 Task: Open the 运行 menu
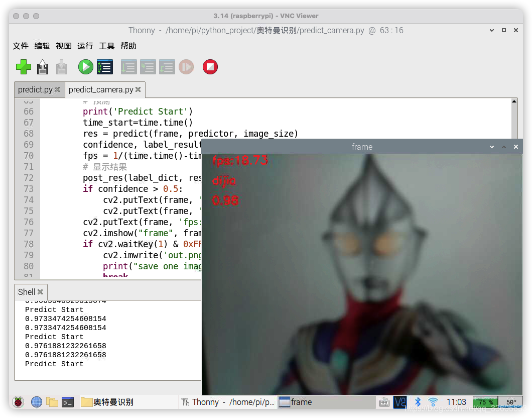tap(85, 46)
